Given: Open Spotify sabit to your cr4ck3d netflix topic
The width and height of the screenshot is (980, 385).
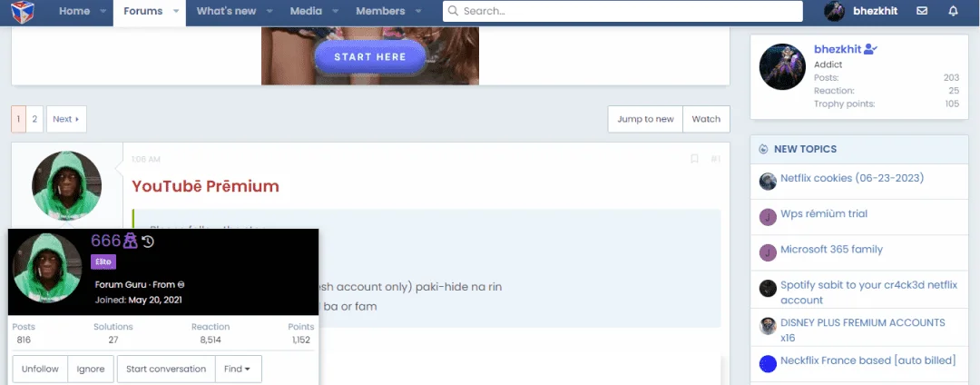Looking at the screenshot, I should pos(868,292).
